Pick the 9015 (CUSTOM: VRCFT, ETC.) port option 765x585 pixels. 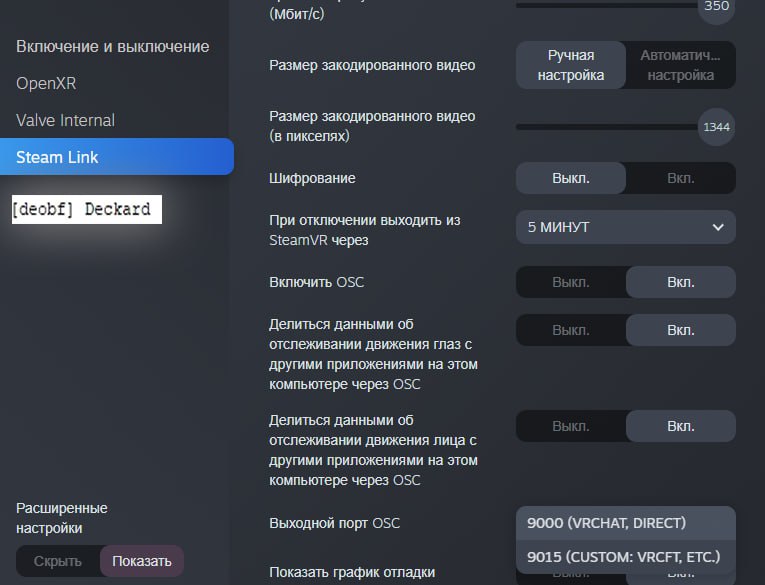[x=625, y=557]
